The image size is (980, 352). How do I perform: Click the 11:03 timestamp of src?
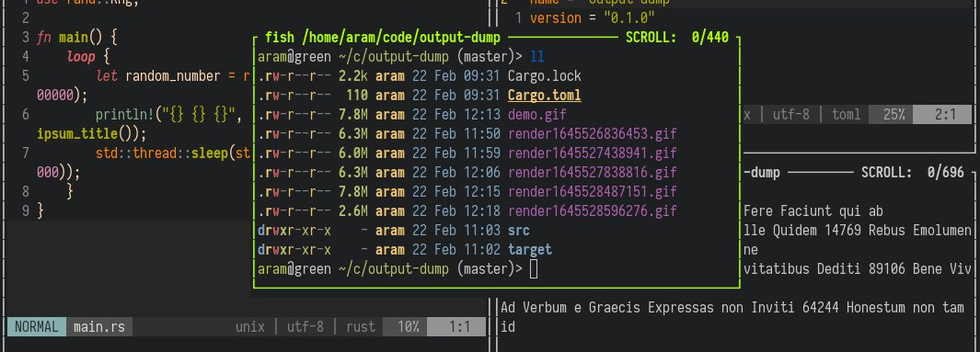click(482, 231)
